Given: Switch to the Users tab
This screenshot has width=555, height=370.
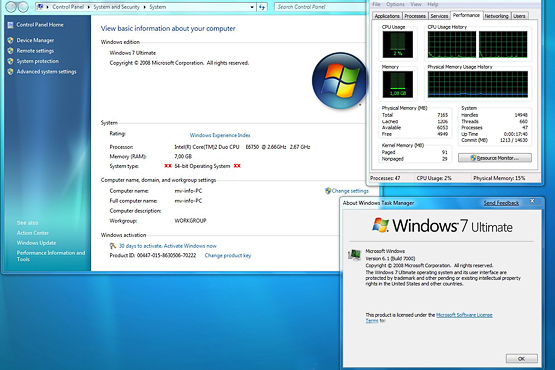Looking at the screenshot, I should [x=519, y=16].
